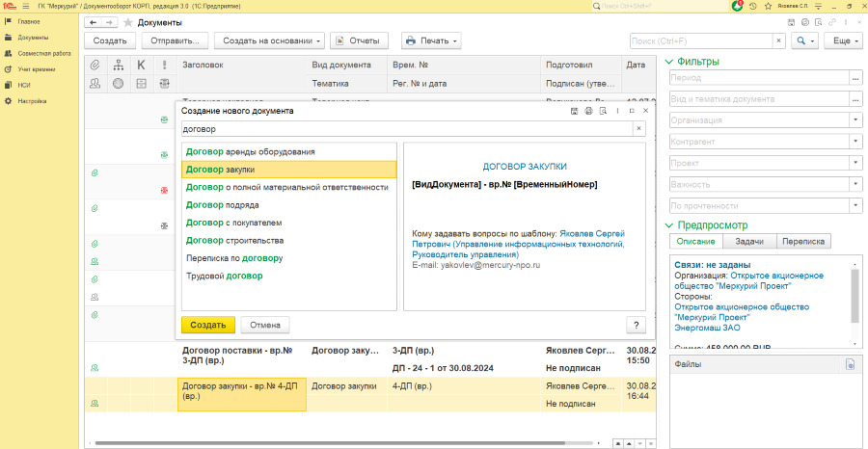Click the back navigation arrow

(x=92, y=21)
